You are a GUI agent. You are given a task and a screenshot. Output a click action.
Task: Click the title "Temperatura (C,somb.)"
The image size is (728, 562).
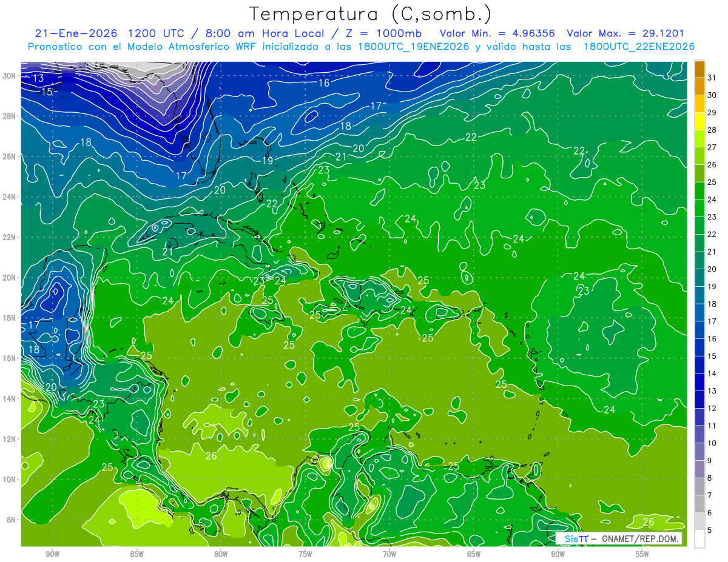click(370, 14)
